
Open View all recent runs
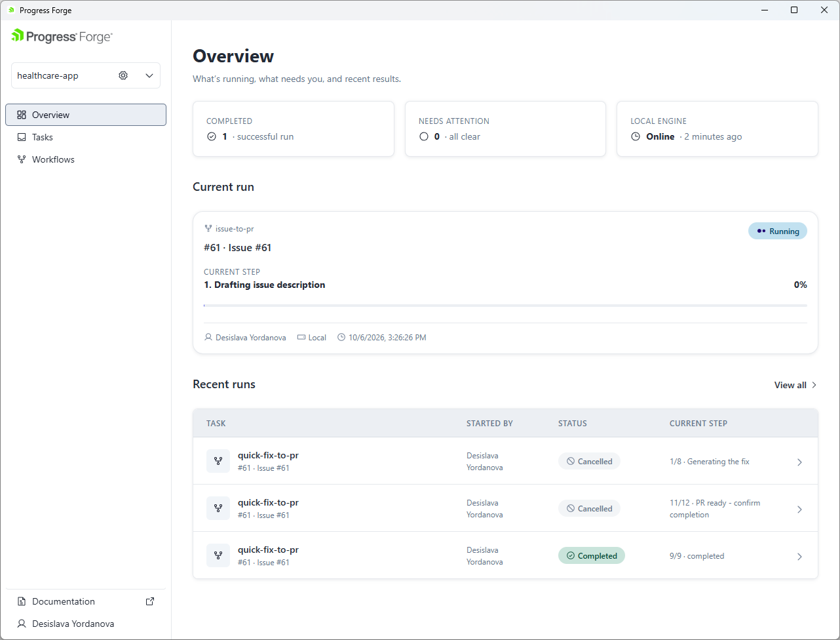[x=795, y=385]
